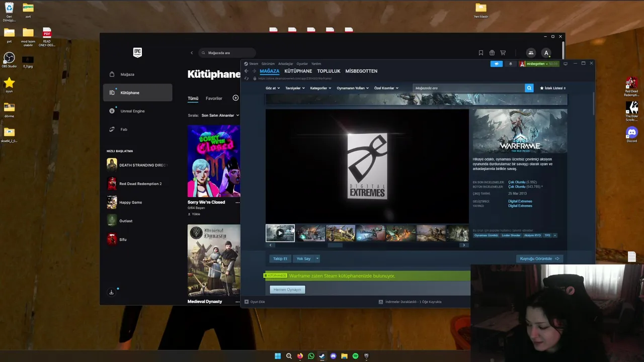Viewport: 644px width, 362px height.
Task: Open the Görünüm menu in Steam
Action: click(x=268, y=64)
